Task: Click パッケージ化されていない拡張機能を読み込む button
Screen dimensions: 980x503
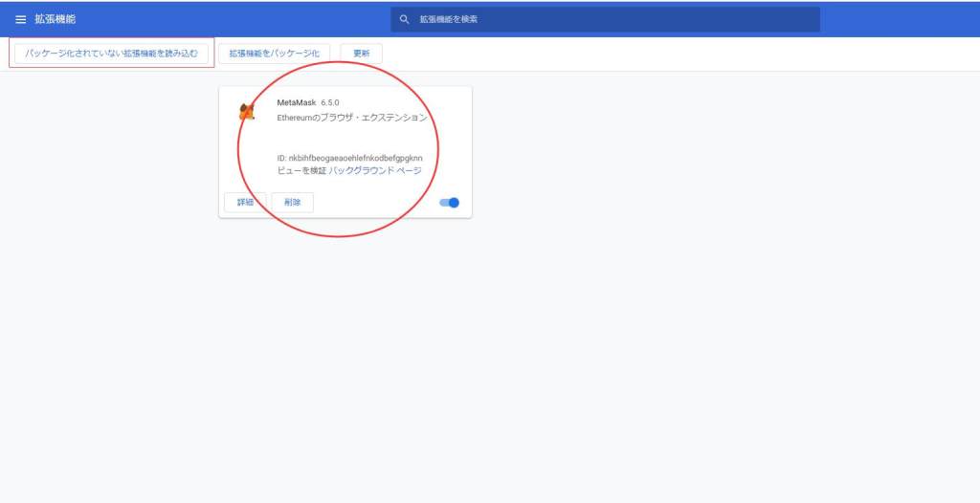Action: [112, 54]
